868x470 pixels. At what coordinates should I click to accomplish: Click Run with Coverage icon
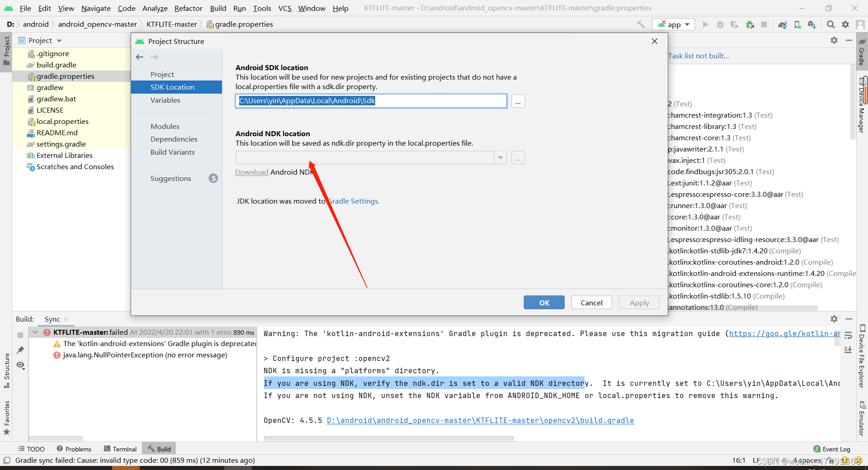(x=735, y=24)
